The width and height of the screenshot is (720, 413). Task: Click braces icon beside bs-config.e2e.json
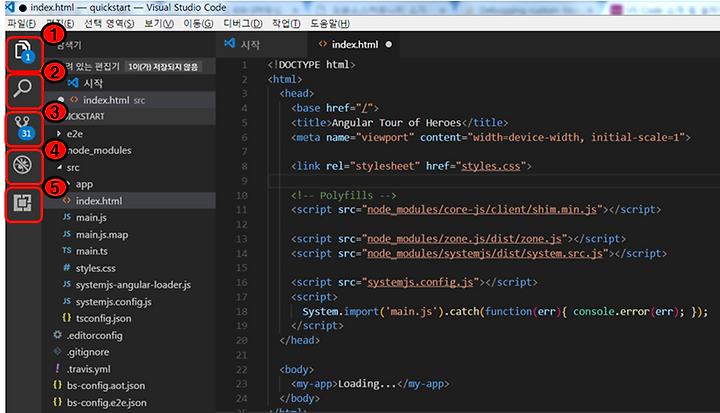click(x=57, y=402)
